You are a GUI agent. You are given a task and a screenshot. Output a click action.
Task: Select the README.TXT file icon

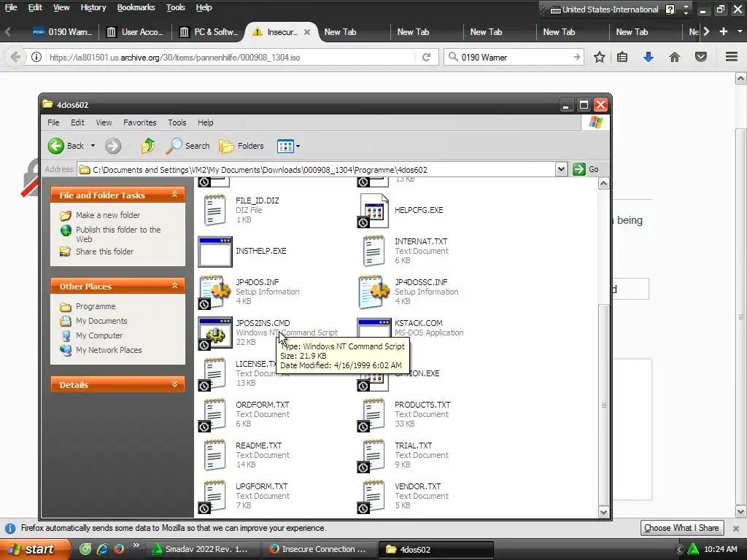click(x=215, y=455)
